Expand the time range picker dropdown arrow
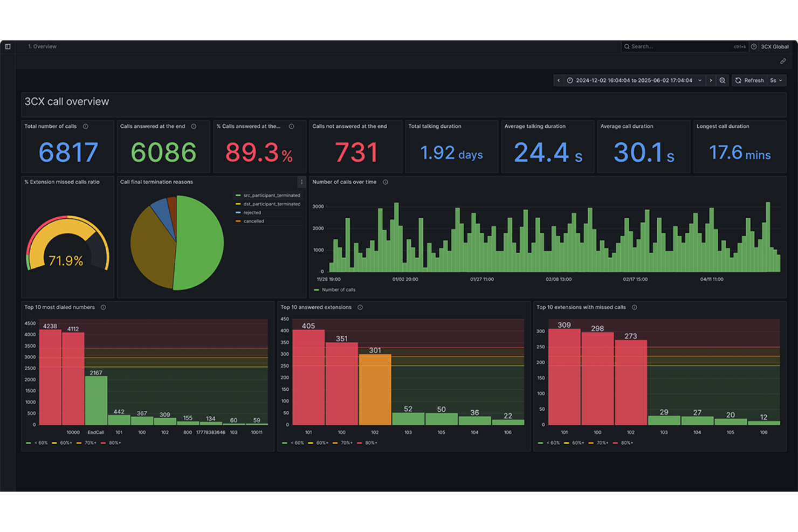The image size is (798, 532). pos(700,80)
